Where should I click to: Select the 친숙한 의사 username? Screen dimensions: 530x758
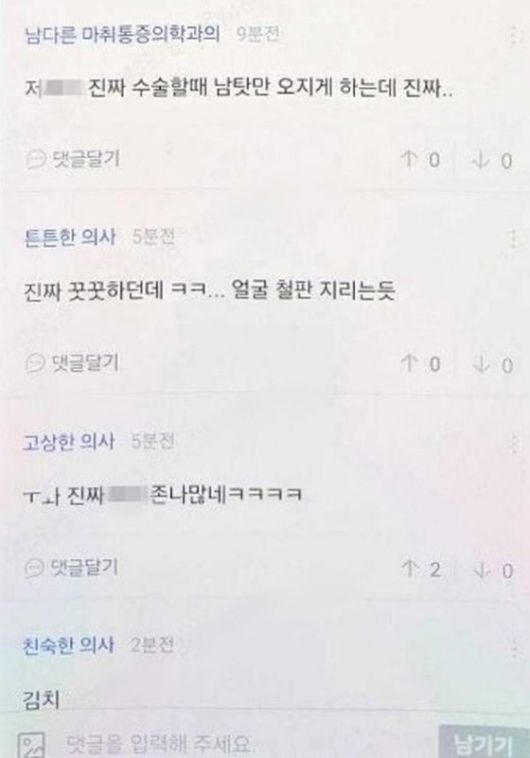pos(69,645)
